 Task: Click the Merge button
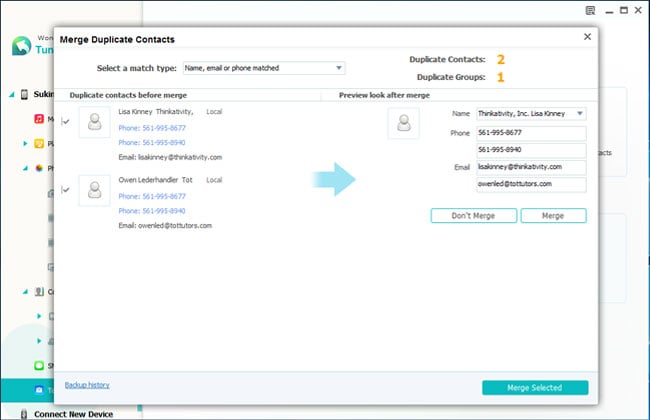point(553,216)
